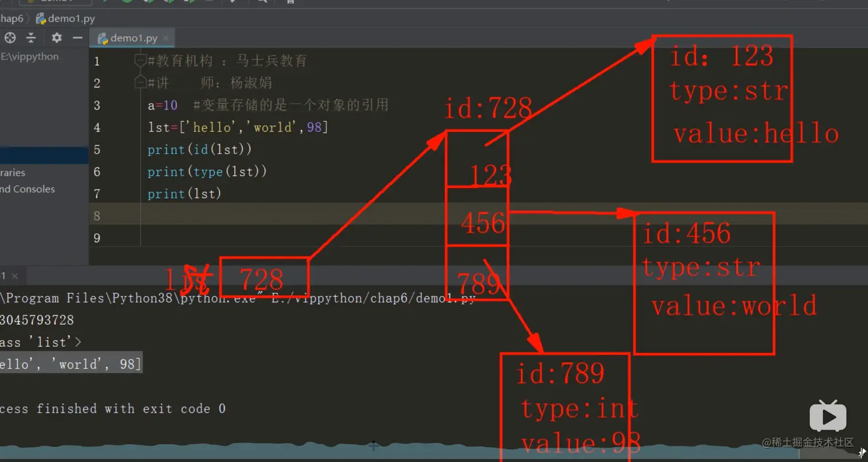Click the code 'a=10' on line 3

(162, 105)
